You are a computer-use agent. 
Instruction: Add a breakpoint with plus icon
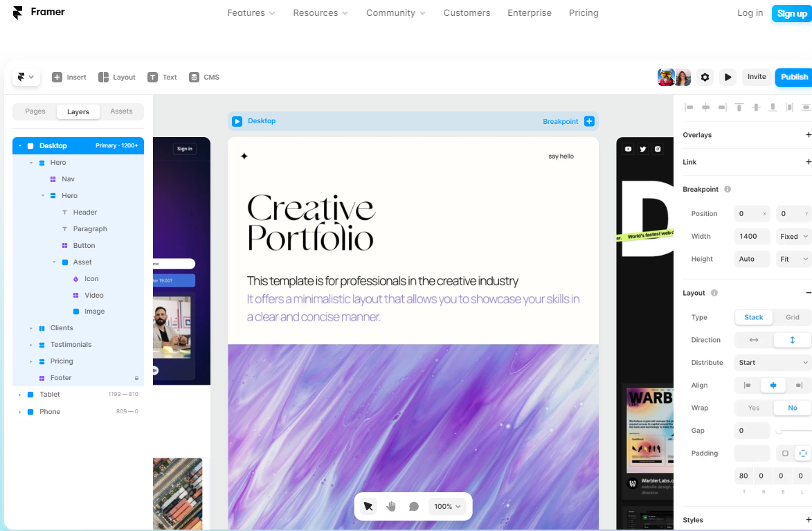(x=589, y=121)
